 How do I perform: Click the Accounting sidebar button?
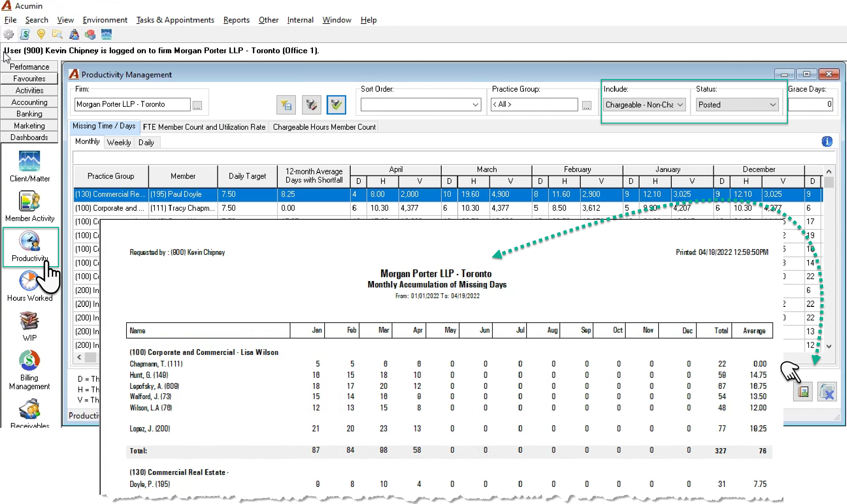[29, 102]
